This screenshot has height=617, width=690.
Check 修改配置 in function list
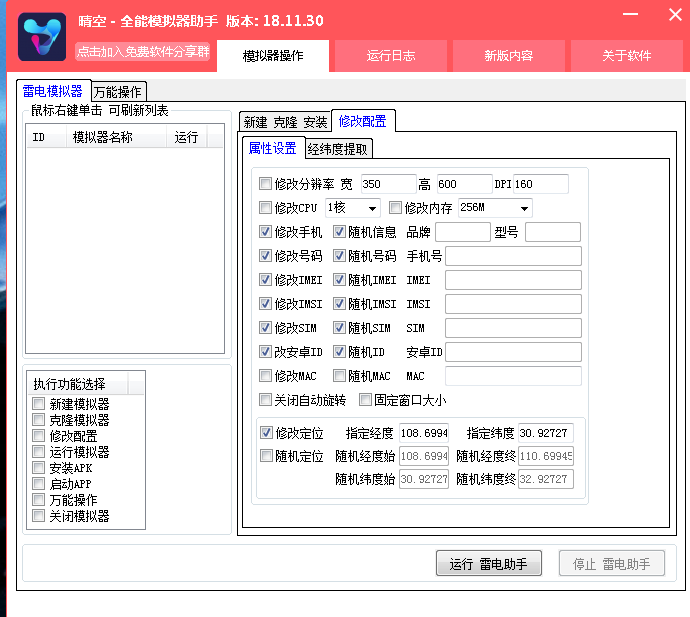pos(39,436)
